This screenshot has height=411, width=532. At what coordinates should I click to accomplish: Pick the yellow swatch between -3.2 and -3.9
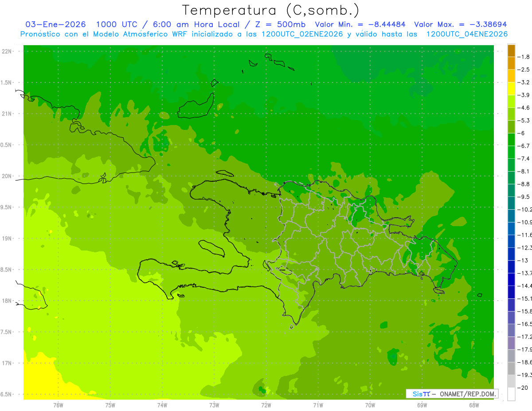tap(511, 89)
